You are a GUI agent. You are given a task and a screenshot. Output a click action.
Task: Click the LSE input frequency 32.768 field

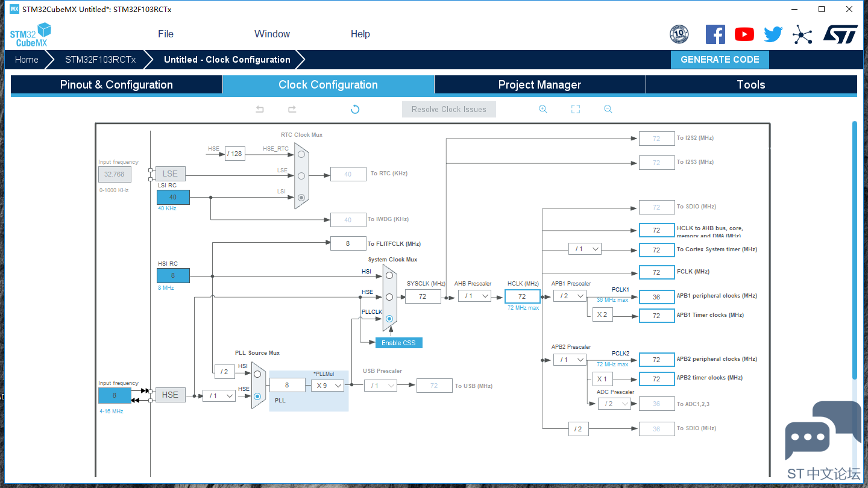115,174
